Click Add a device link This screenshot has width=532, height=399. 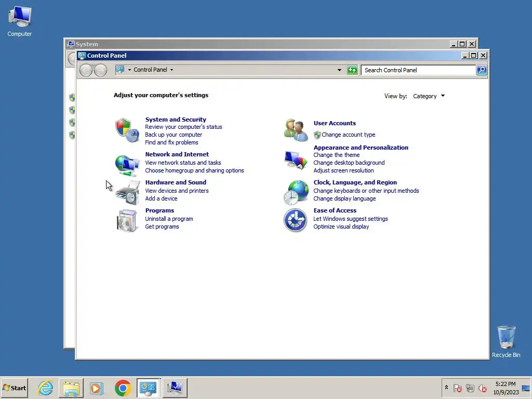click(161, 199)
